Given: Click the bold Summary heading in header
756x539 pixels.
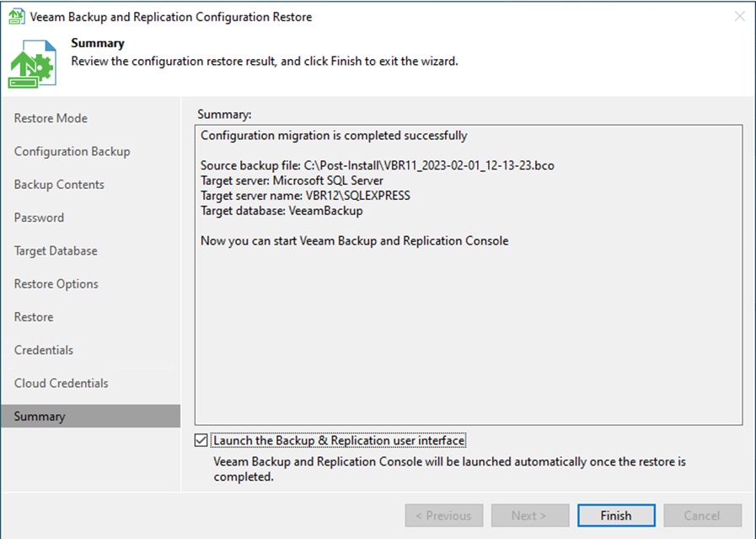Looking at the screenshot, I should pyautogui.click(x=98, y=43).
